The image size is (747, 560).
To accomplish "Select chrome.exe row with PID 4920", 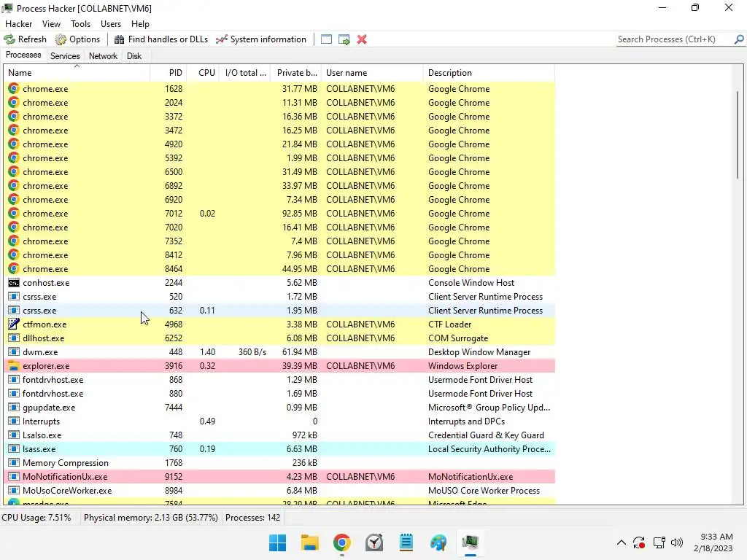I will point(279,144).
